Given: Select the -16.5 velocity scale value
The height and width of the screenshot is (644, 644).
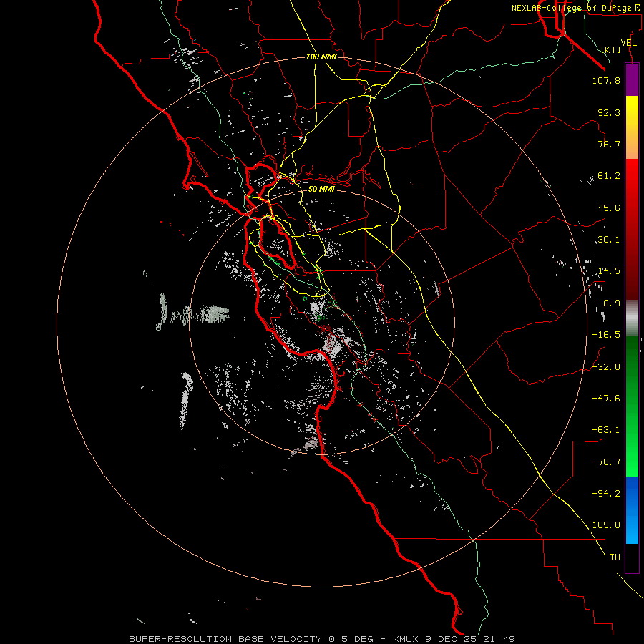Looking at the screenshot, I should [606, 335].
